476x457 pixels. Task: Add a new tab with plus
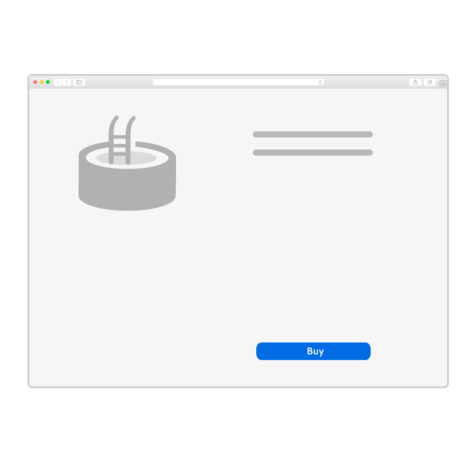(444, 85)
